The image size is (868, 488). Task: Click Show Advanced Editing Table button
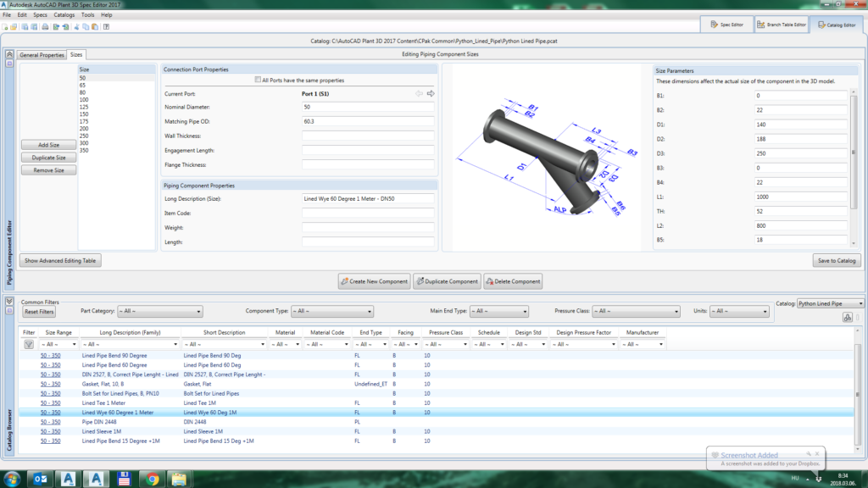click(60, 261)
